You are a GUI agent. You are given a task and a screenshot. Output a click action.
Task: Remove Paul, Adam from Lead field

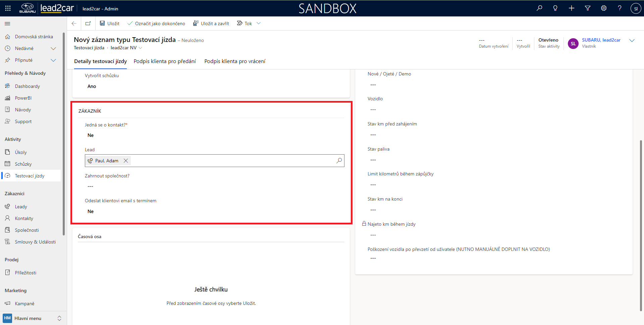(x=126, y=161)
